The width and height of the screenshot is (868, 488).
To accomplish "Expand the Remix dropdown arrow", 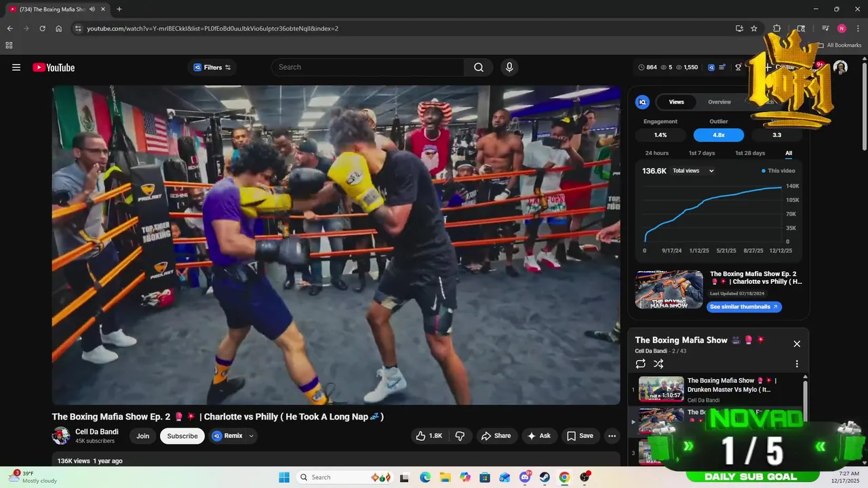I will (251, 436).
